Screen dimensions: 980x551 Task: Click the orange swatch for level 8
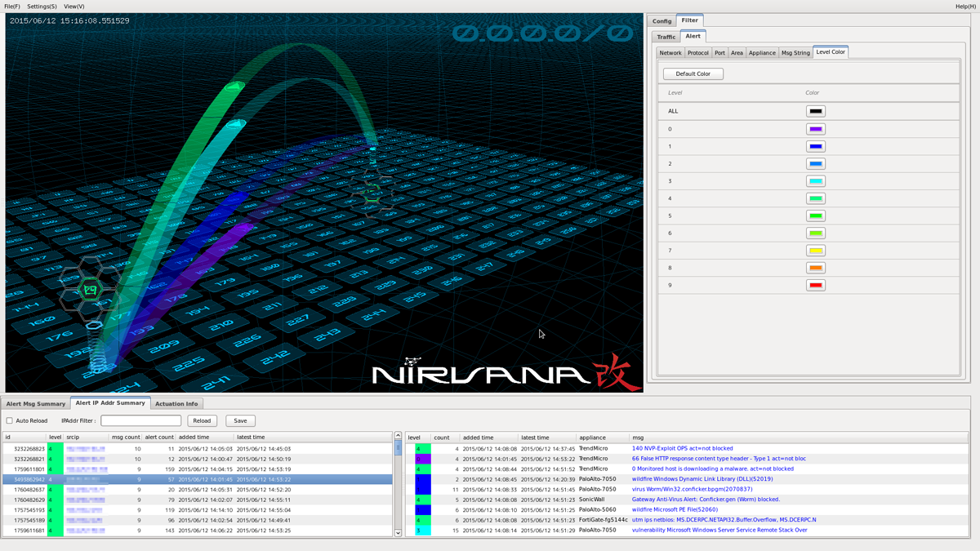point(815,268)
